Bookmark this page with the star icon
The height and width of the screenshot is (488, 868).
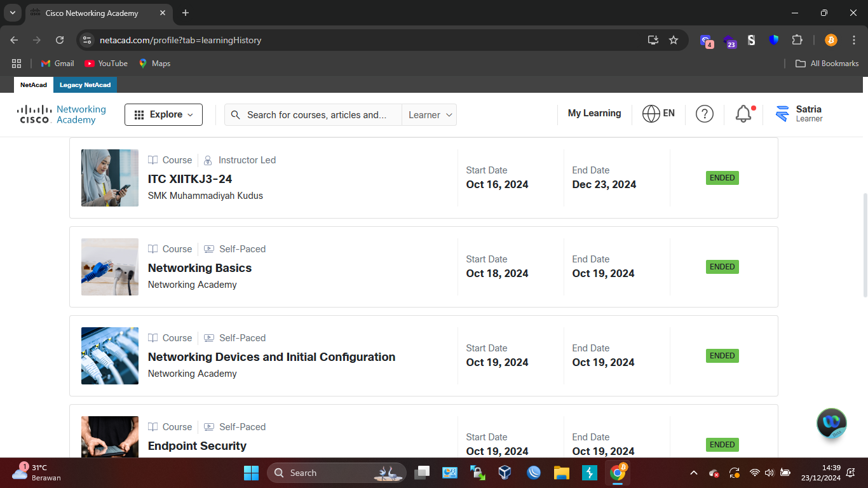click(x=674, y=40)
